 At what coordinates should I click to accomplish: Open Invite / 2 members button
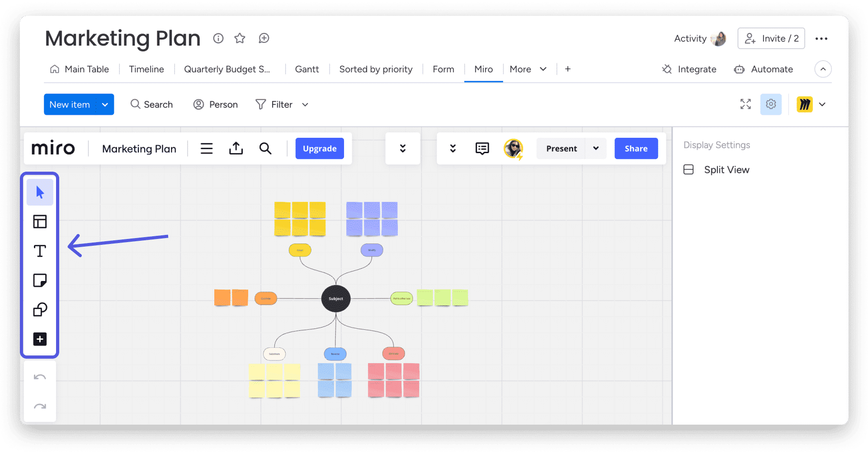pos(771,38)
